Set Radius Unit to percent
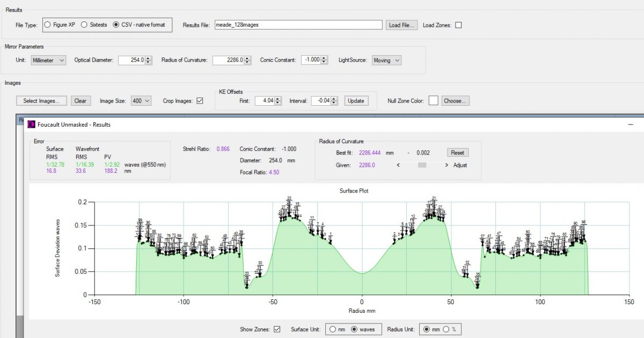The height and width of the screenshot is (338, 644). pyautogui.click(x=447, y=329)
